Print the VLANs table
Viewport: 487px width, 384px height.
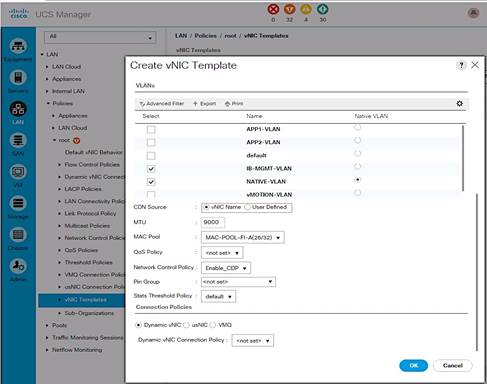click(234, 104)
